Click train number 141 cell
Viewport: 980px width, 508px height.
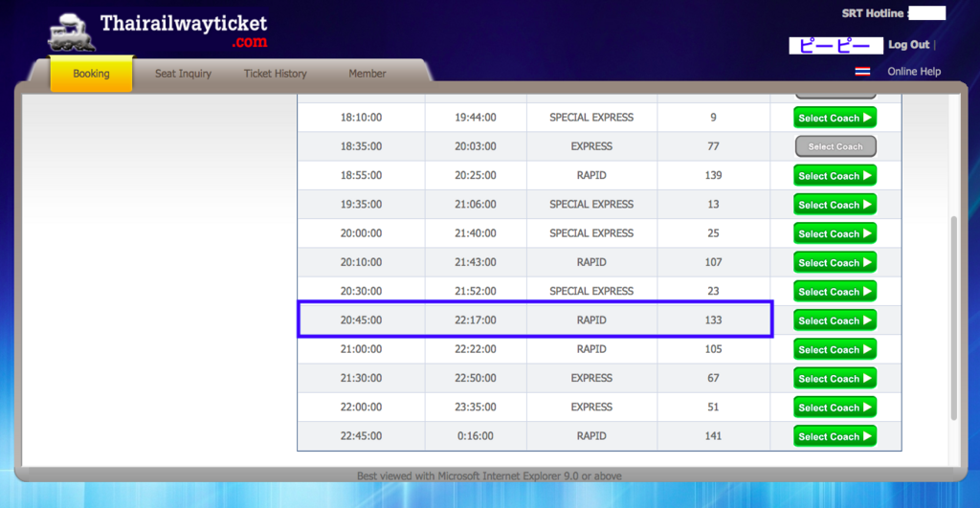click(713, 436)
